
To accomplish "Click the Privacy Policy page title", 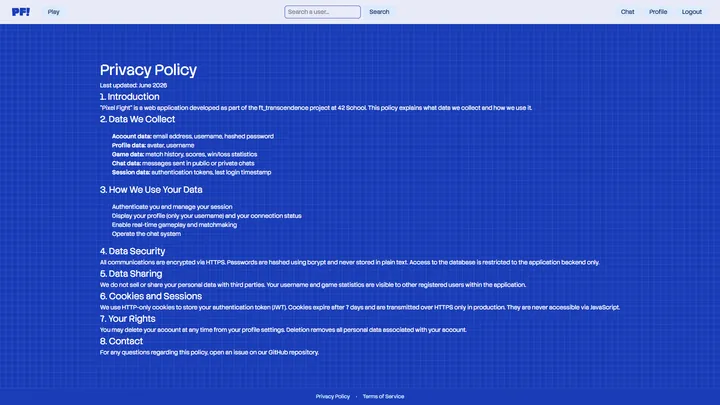I will [148, 70].
